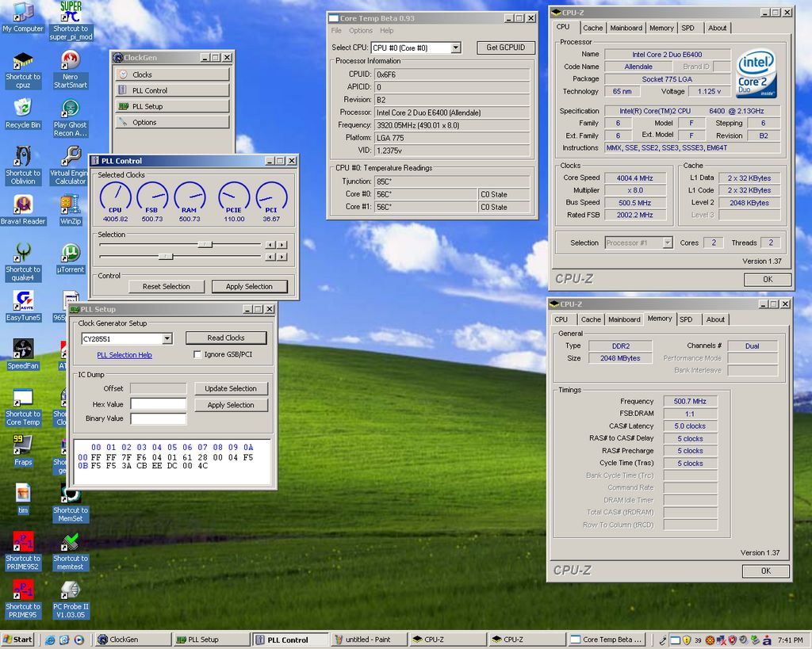The width and height of the screenshot is (812, 649).
Task: Open the Fraps desktop icon
Action: point(23,445)
